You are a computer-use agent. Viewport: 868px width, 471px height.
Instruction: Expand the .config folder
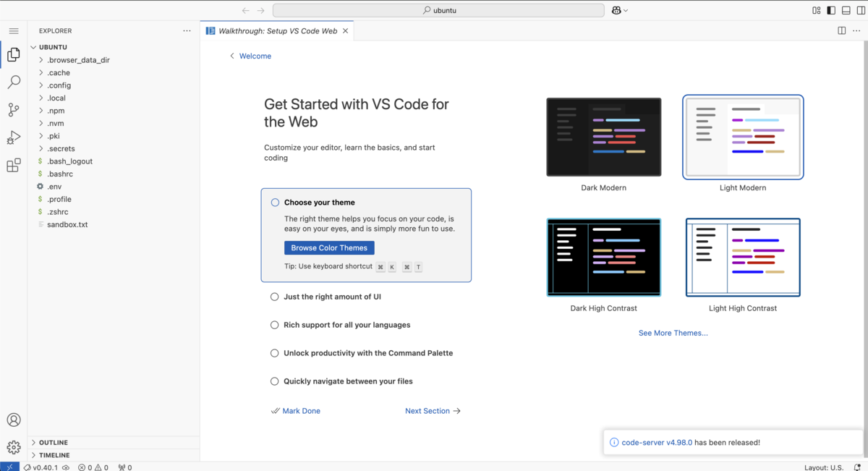(41, 85)
